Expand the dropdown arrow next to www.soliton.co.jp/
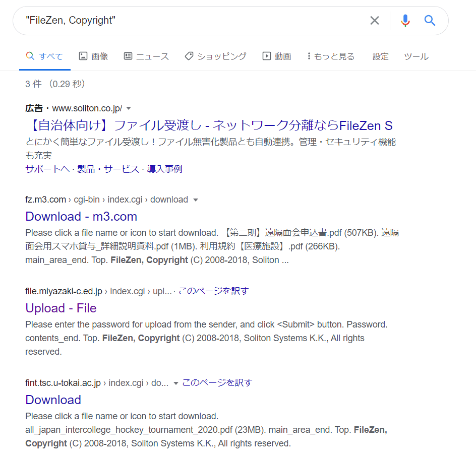476x458 pixels. coord(129,108)
